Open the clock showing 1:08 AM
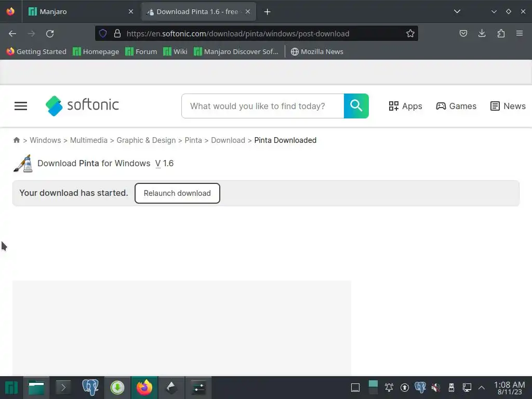 [x=509, y=388]
